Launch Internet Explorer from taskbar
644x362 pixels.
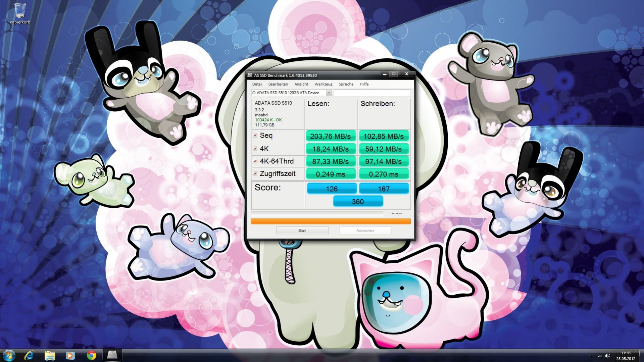29,355
